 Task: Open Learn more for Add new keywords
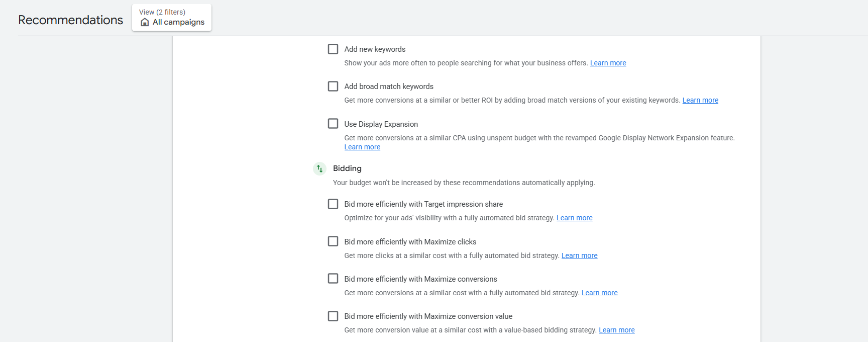(608, 63)
